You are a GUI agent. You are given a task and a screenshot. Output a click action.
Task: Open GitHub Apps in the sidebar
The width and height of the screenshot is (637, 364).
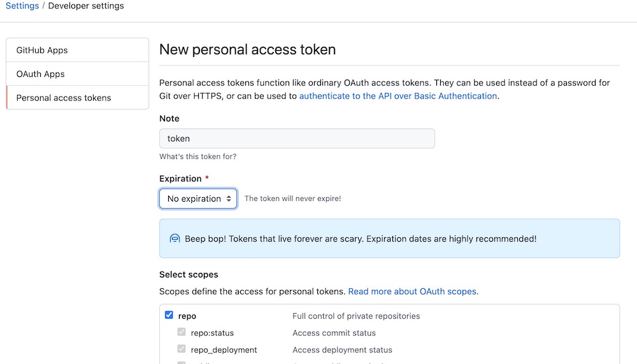77,50
